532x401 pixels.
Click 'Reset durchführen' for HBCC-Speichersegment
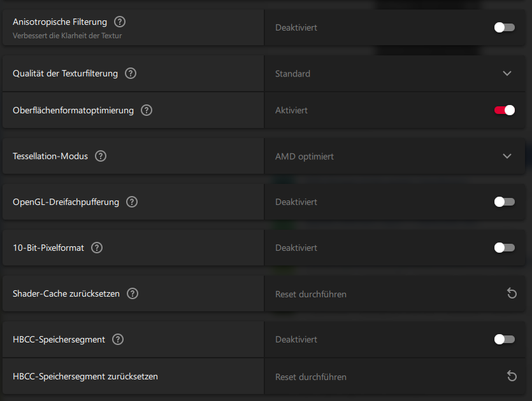tap(310, 377)
